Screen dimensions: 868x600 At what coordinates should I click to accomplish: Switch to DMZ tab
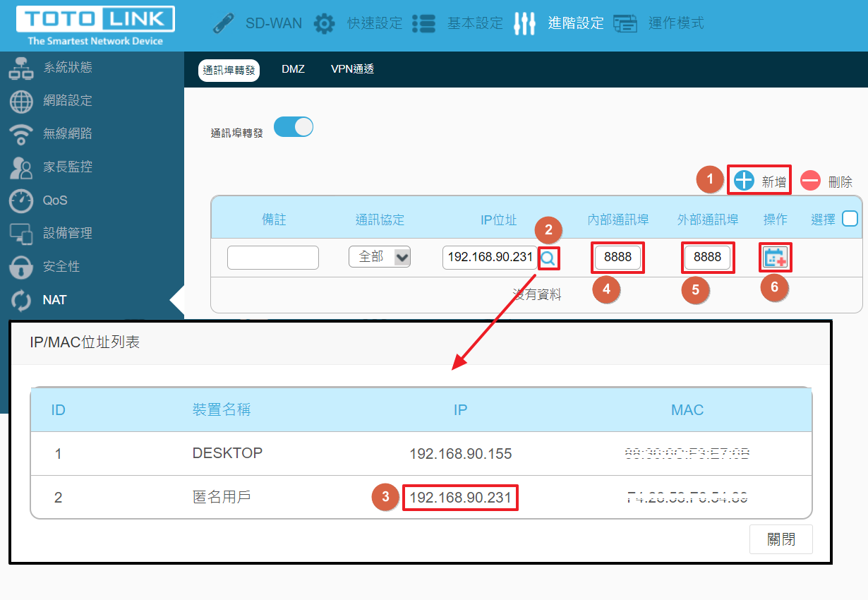(293, 69)
